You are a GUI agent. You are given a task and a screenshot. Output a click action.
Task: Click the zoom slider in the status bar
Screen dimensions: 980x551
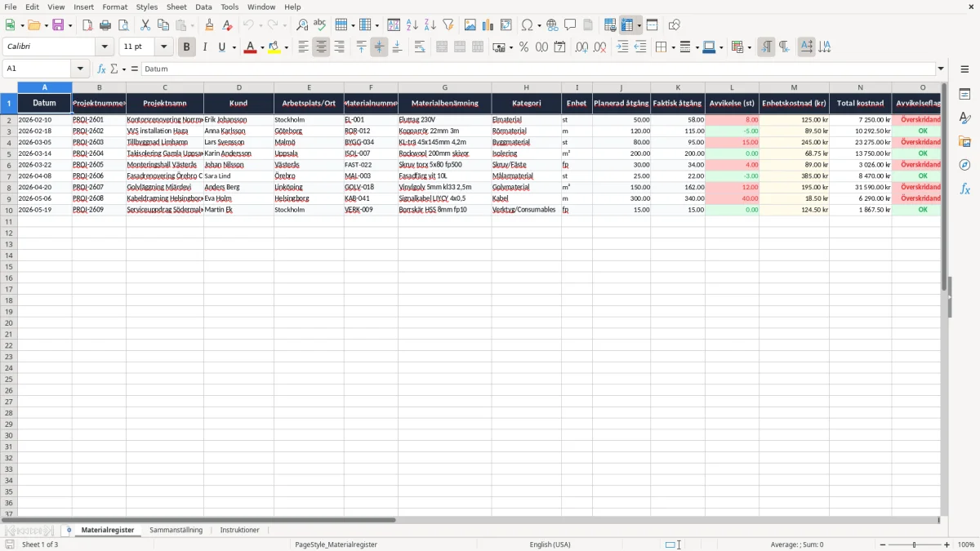[915, 544]
